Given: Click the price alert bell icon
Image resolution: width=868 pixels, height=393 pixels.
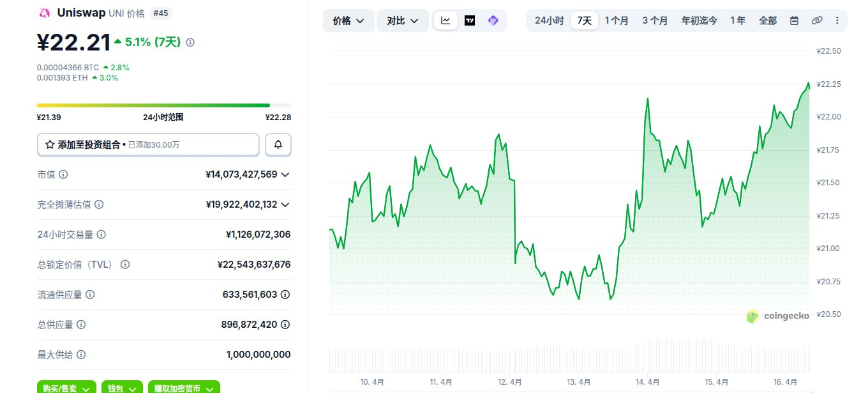Looking at the screenshot, I should (x=278, y=144).
